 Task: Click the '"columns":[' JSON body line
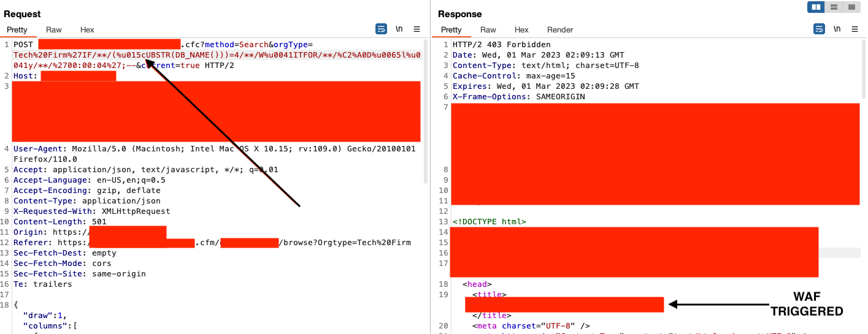(50, 326)
